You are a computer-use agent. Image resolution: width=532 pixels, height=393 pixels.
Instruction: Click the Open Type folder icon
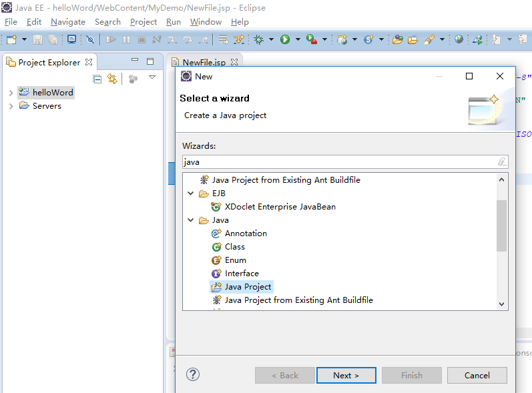[398, 39]
